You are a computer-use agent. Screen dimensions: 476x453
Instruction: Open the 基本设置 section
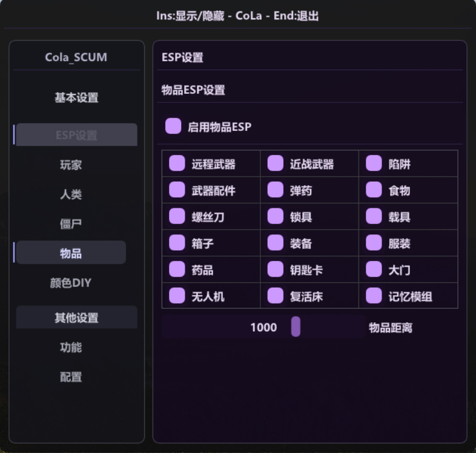[x=76, y=98]
